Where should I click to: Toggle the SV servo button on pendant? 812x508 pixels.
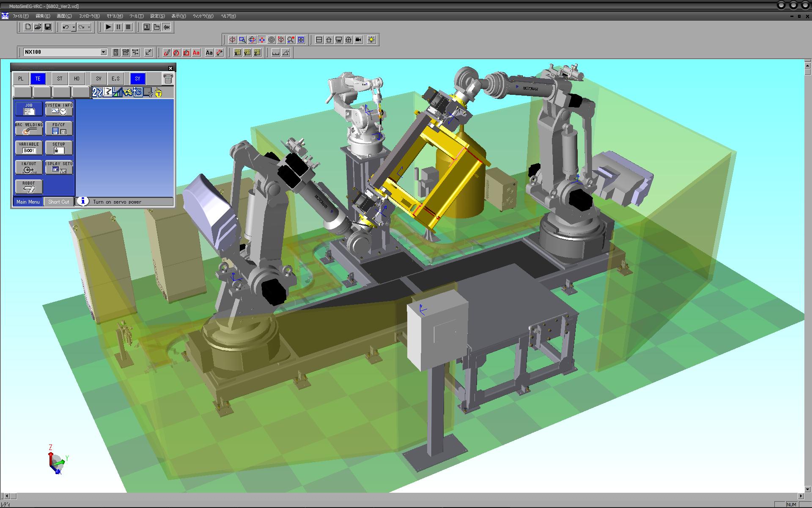pos(99,79)
